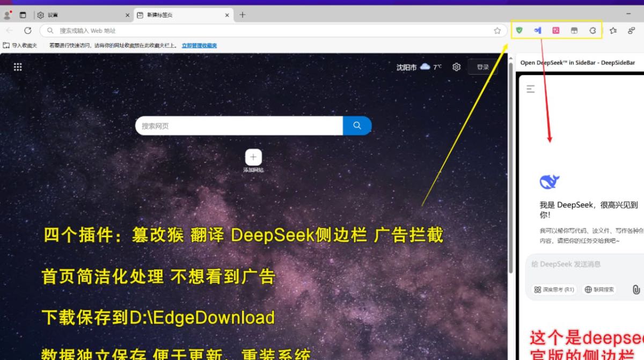
Task: Switch to the 设置 tab
Action: tap(80, 15)
